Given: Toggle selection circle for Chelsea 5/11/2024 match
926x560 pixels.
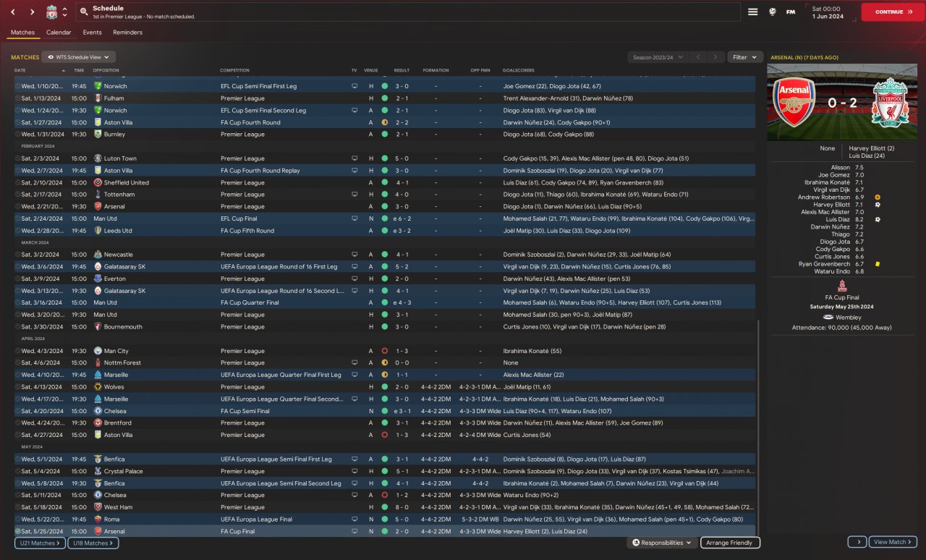Looking at the screenshot, I should [x=18, y=495].
